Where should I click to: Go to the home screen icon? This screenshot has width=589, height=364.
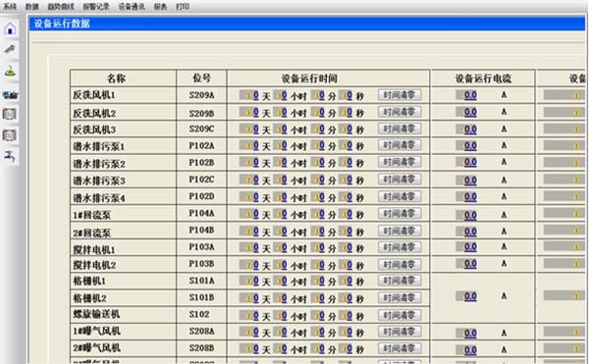pos(10,28)
